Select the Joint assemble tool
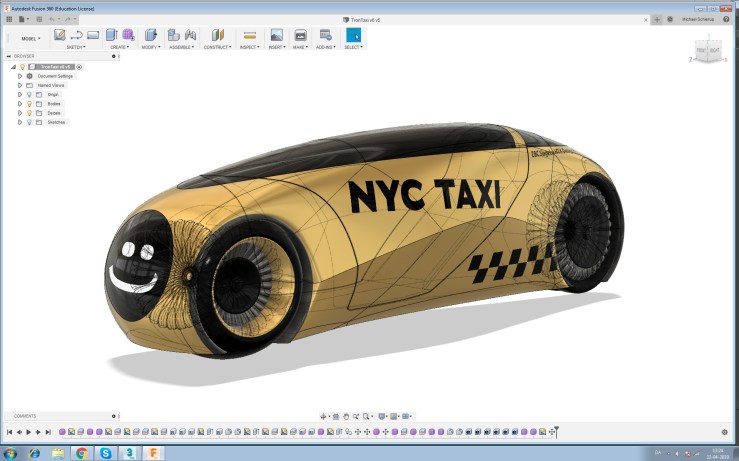 [x=190, y=34]
